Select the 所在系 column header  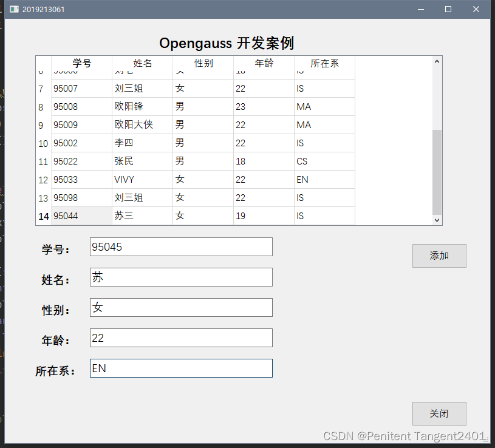324,63
